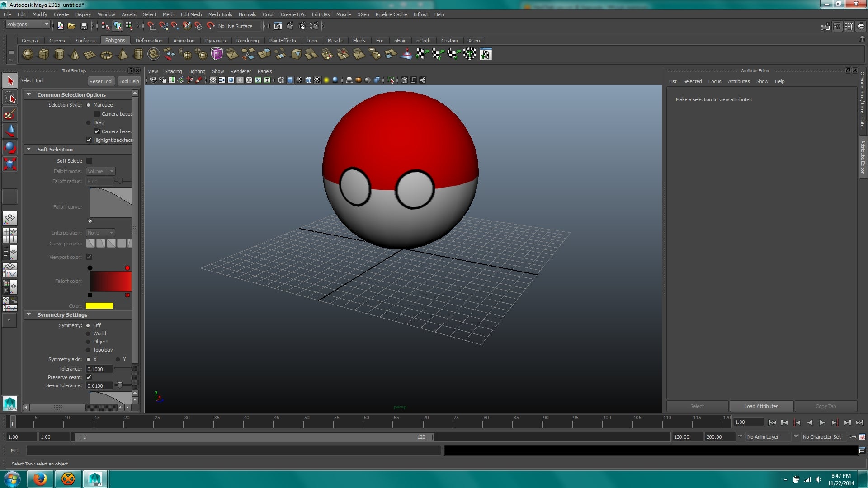Enable smooth shade all in viewport toolbar
This screenshot has height=488, width=868.
tap(290, 80)
